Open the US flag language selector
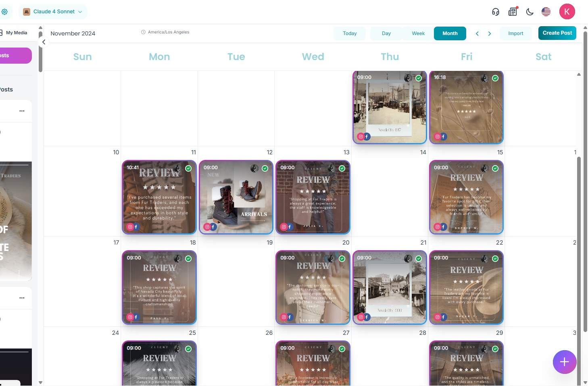Screen dimensions: 588x386 546,12
